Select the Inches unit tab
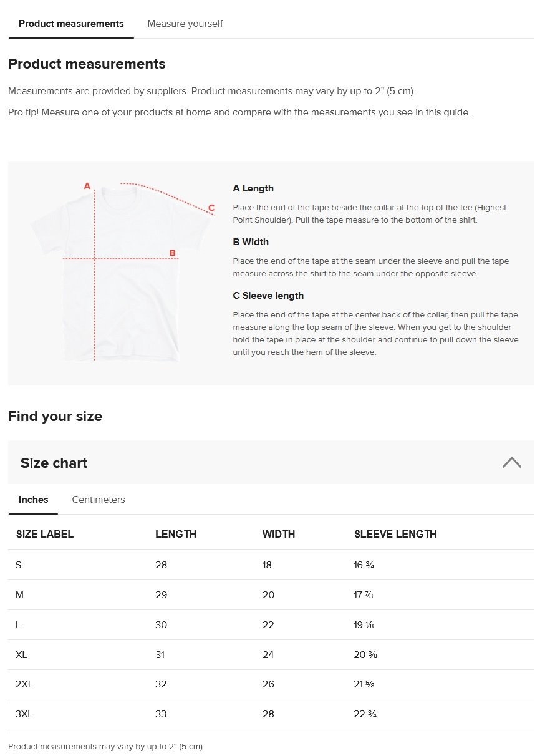This screenshot has height=756, width=545. pyautogui.click(x=34, y=500)
